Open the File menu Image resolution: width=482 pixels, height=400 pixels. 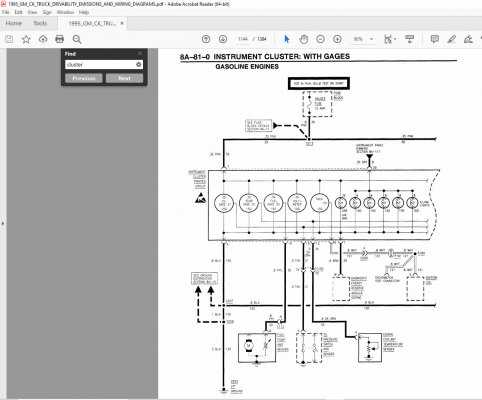click(5, 12)
